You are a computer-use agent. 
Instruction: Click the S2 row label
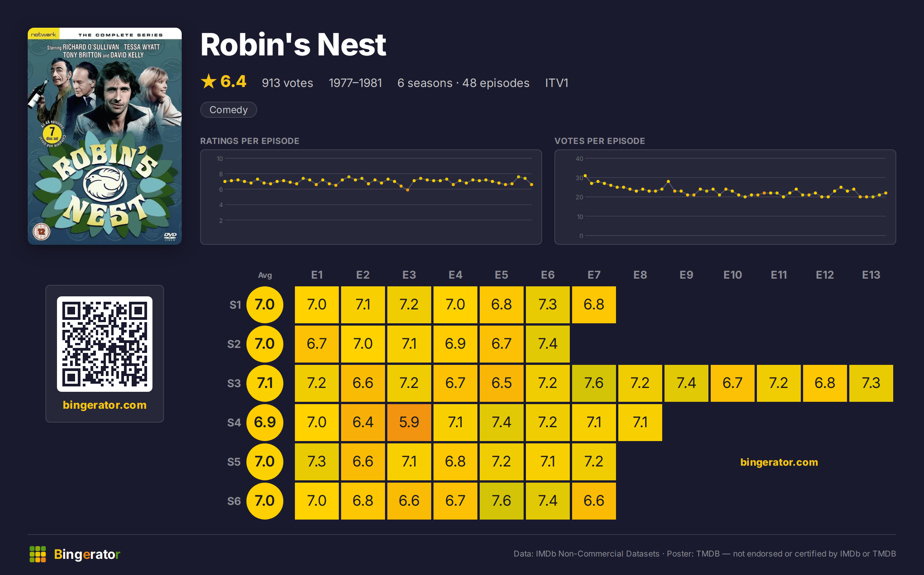pyautogui.click(x=234, y=344)
